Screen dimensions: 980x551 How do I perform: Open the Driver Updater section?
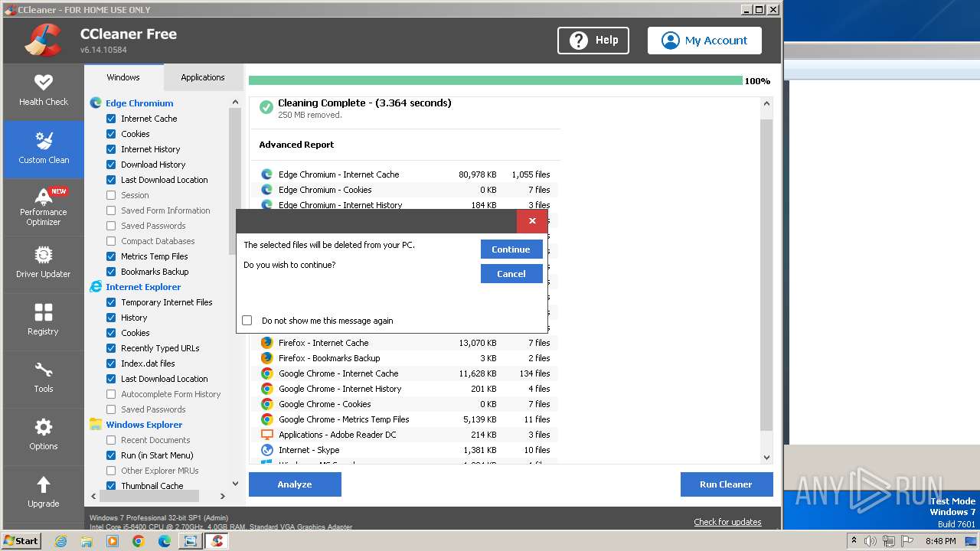(x=44, y=263)
